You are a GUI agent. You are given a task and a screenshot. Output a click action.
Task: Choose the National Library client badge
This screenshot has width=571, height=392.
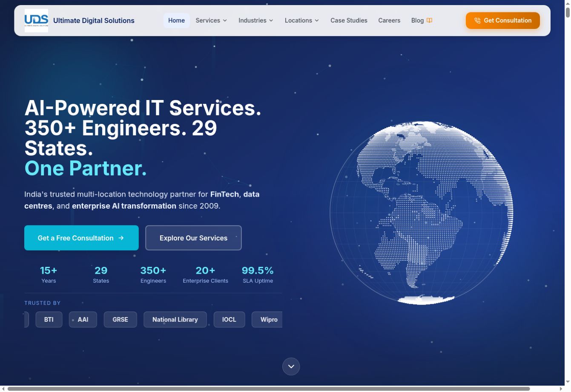point(175,320)
